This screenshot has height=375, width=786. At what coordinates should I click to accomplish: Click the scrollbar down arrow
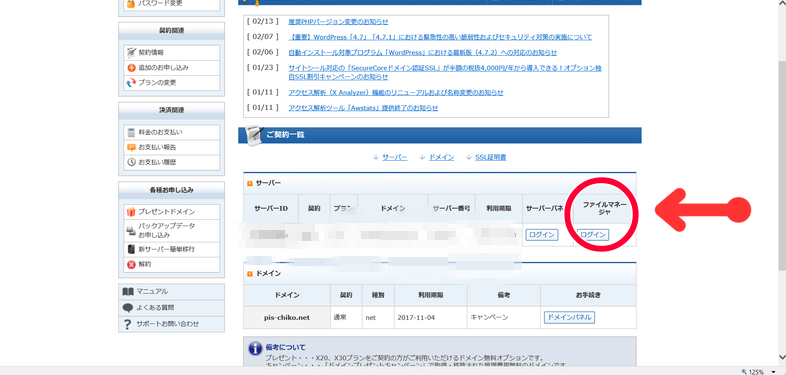(x=781, y=357)
